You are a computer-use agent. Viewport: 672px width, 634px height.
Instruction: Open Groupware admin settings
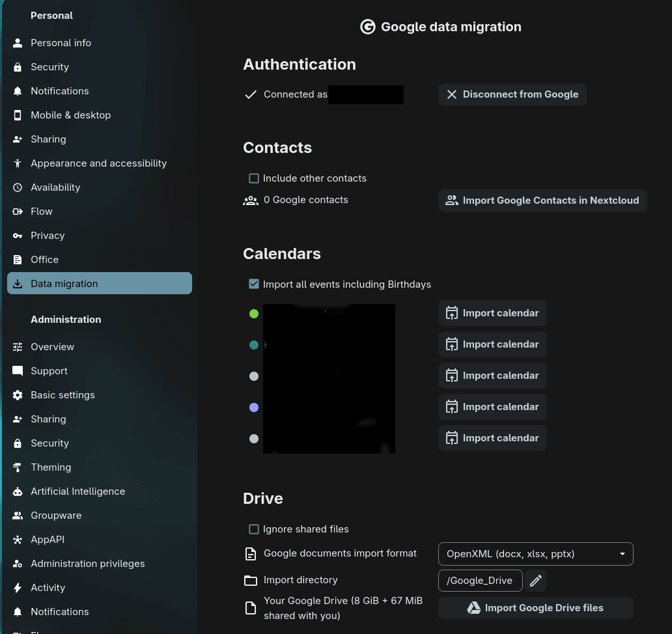pos(56,516)
